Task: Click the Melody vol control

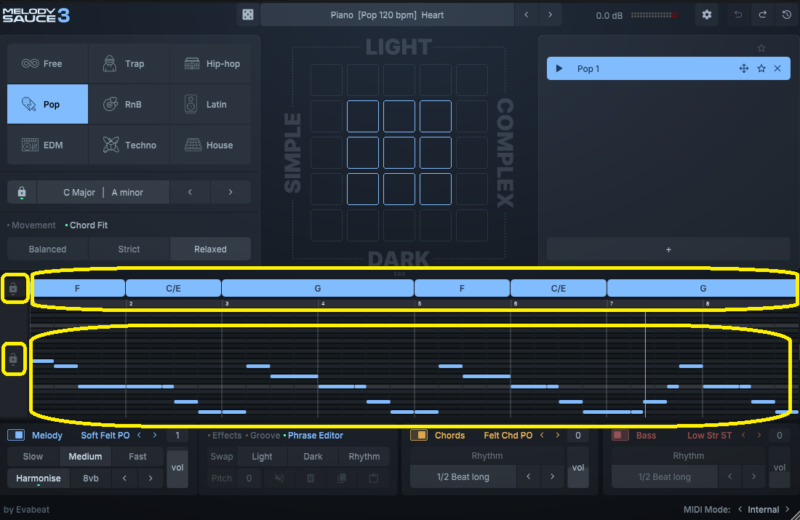Action: coord(177,467)
